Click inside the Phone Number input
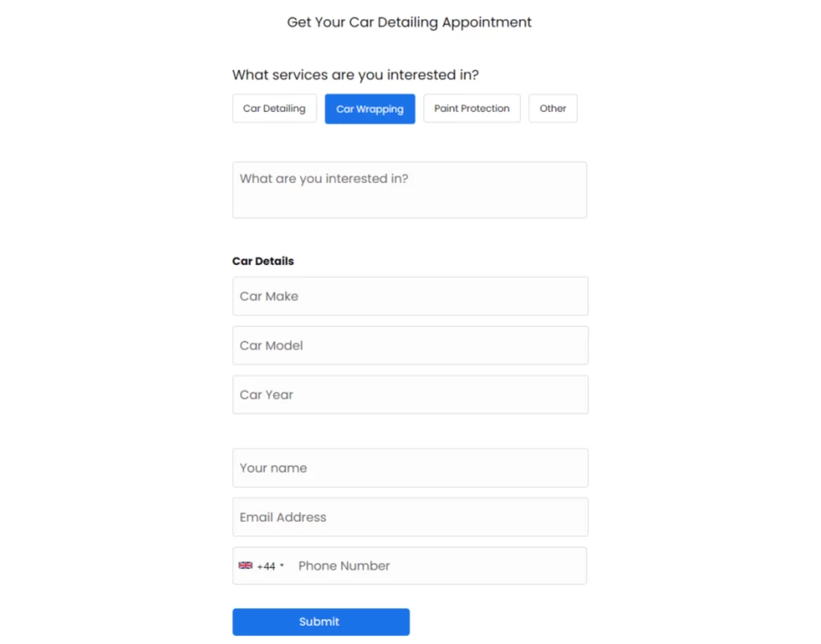 [438, 566]
